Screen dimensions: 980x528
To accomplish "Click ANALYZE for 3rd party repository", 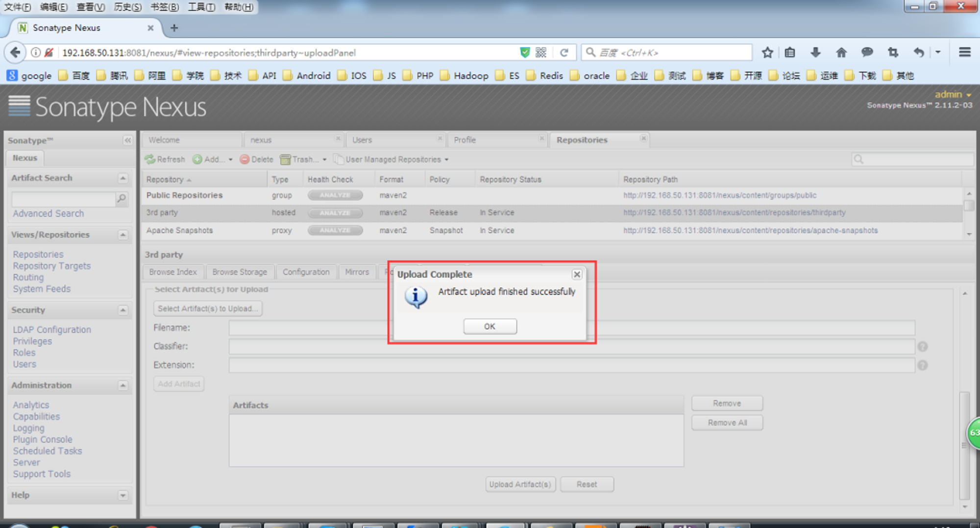I will [335, 213].
